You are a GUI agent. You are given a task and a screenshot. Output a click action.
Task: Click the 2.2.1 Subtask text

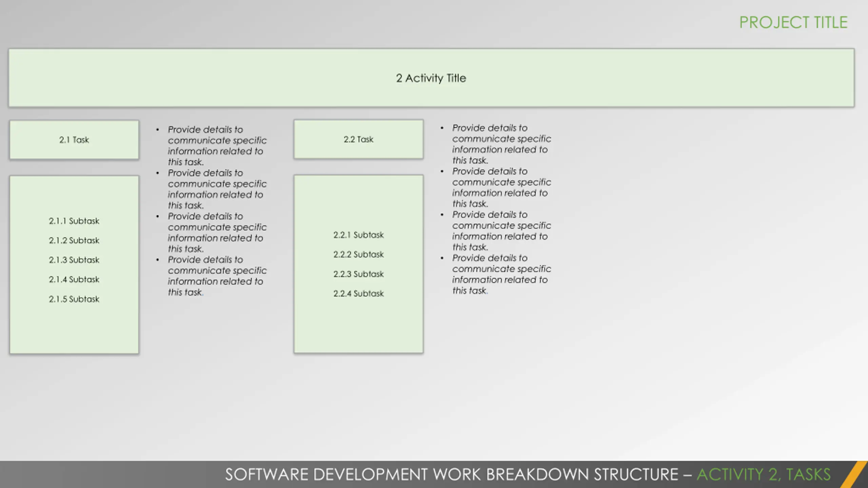(358, 235)
